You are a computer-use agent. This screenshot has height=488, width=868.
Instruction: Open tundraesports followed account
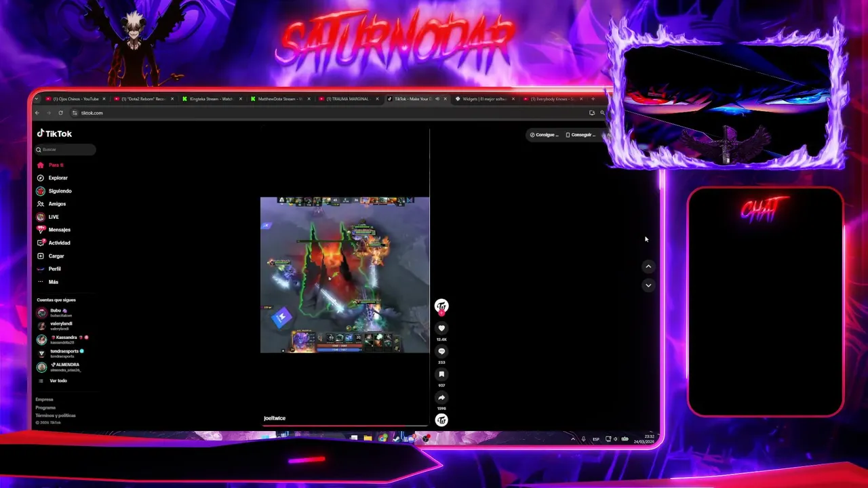tap(61, 353)
